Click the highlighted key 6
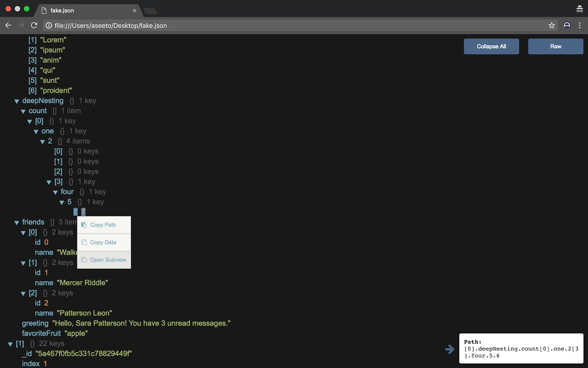This screenshot has width=588, height=368. point(76,212)
